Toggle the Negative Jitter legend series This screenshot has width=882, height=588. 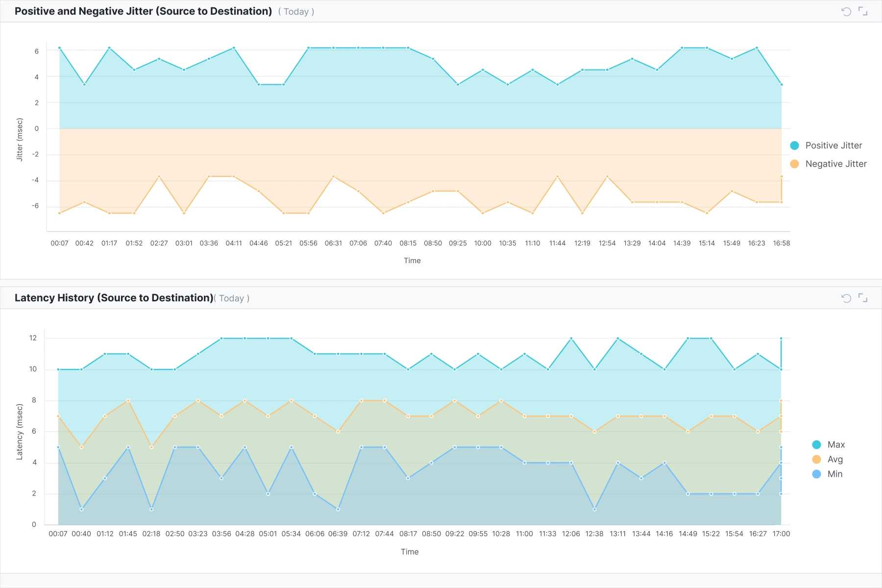click(x=828, y=164)
